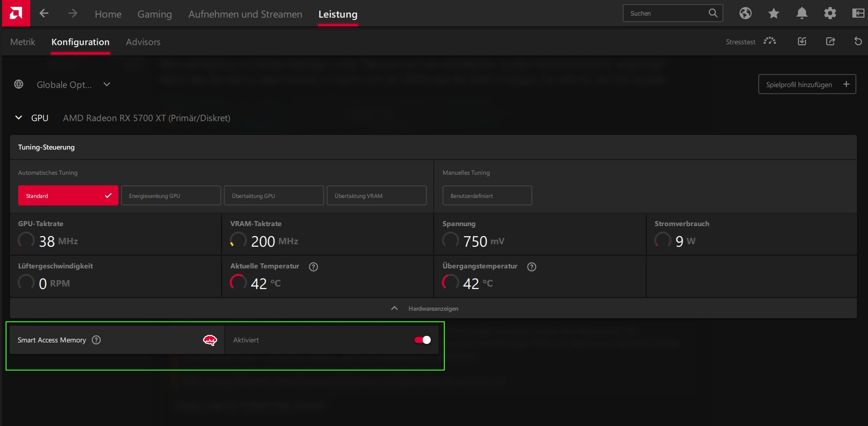Click the Manuelles Tuning label
This screenshot has width=868, height=426.
[466, 173]
